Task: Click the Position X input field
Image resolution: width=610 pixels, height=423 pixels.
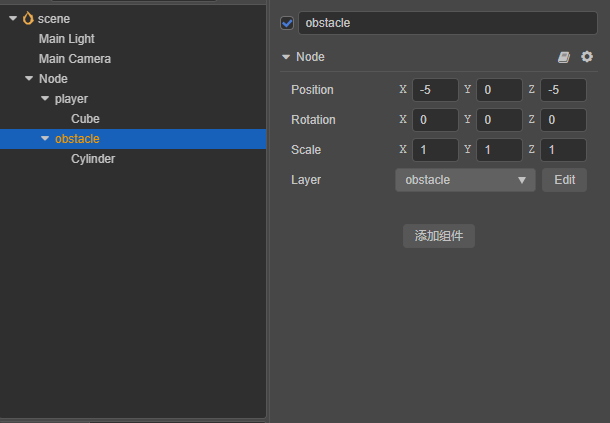Action: (435, 90)
